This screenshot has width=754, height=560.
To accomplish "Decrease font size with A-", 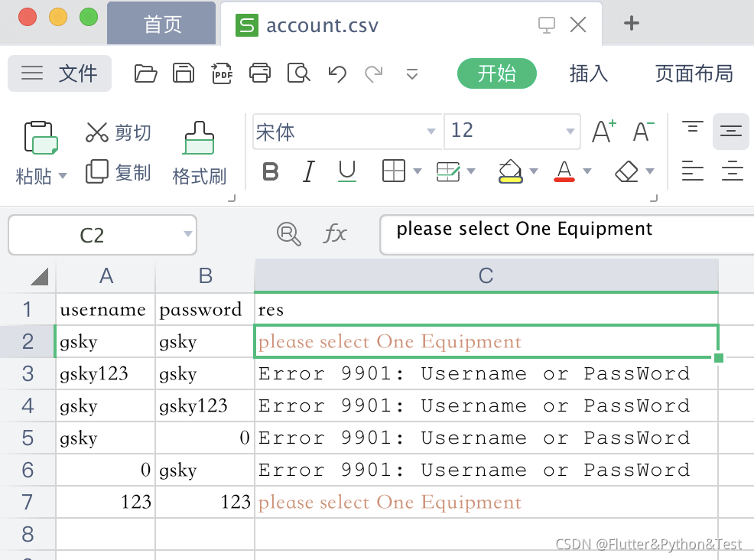I will pos(643,131).
